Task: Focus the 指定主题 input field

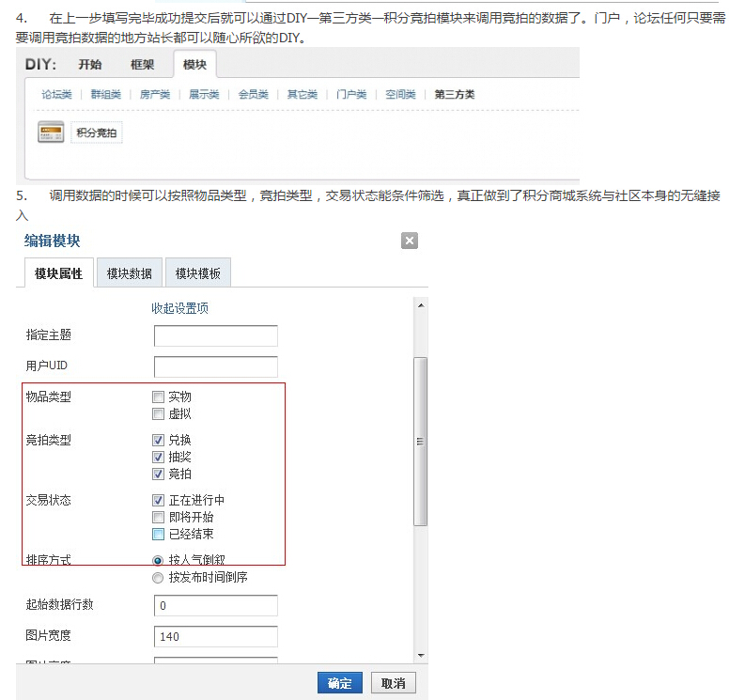Action: click(x=216, y=335)
